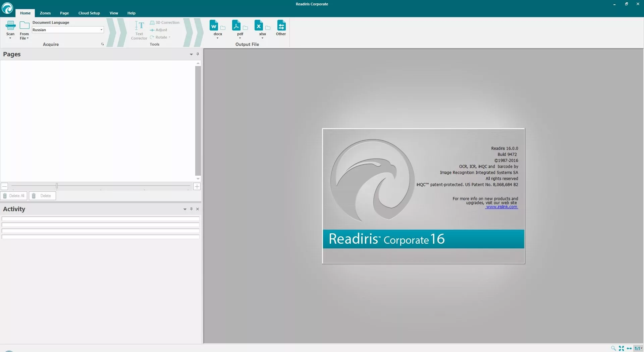This screenshot has height=352, width=644.
Task: Select the docx Word output icon
Action: click(214, 26)
